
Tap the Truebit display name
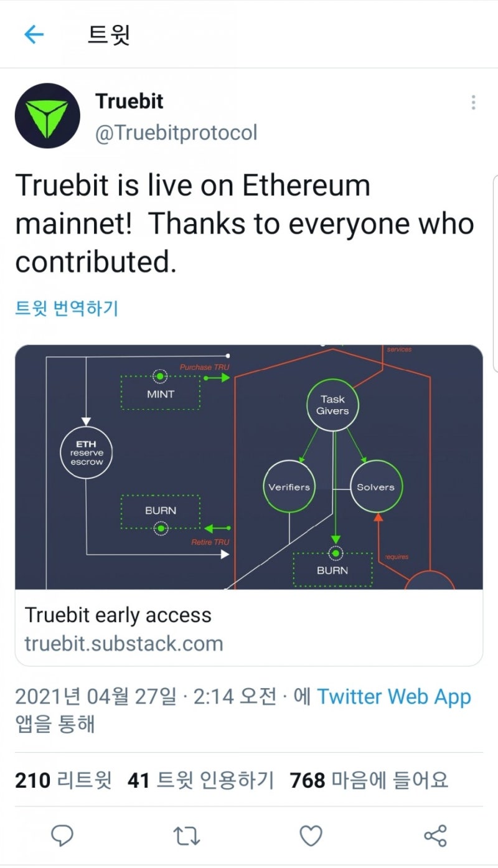[x=129, y=101]
